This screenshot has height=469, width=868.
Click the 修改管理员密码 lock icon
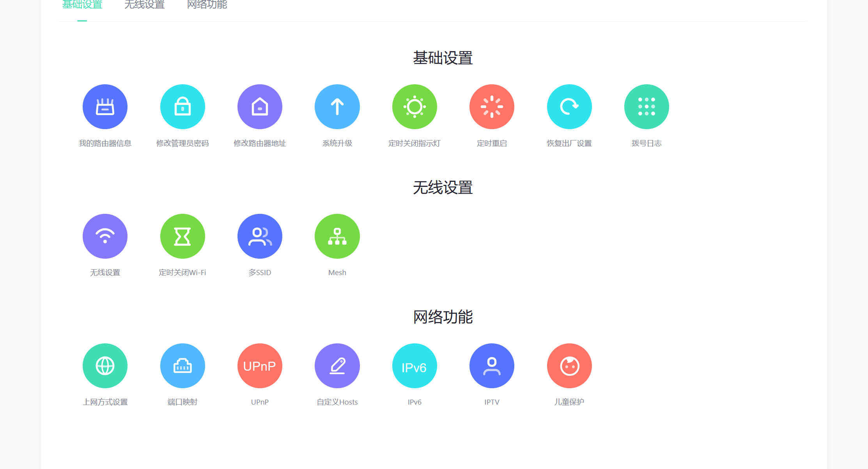[x=182, y=107]
